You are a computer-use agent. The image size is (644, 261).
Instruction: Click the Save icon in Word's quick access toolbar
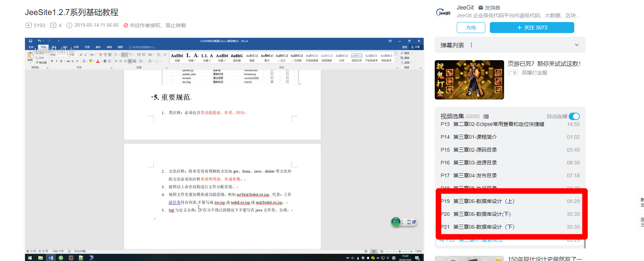coord(30,41)
